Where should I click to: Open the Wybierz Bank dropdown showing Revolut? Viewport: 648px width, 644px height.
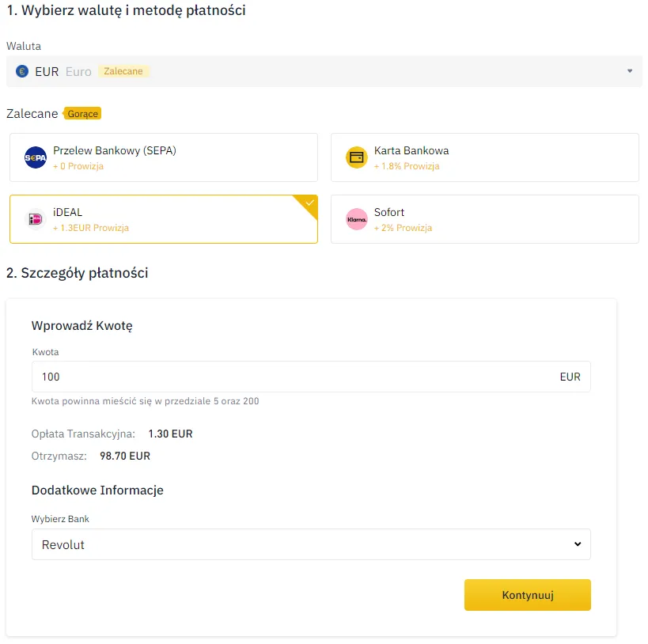pos(311,544)
